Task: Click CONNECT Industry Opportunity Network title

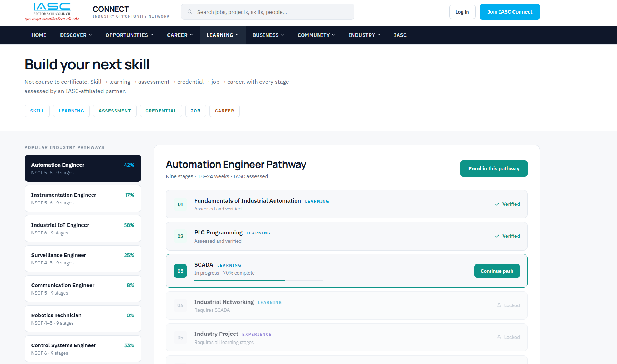Action: coord(131,12)
